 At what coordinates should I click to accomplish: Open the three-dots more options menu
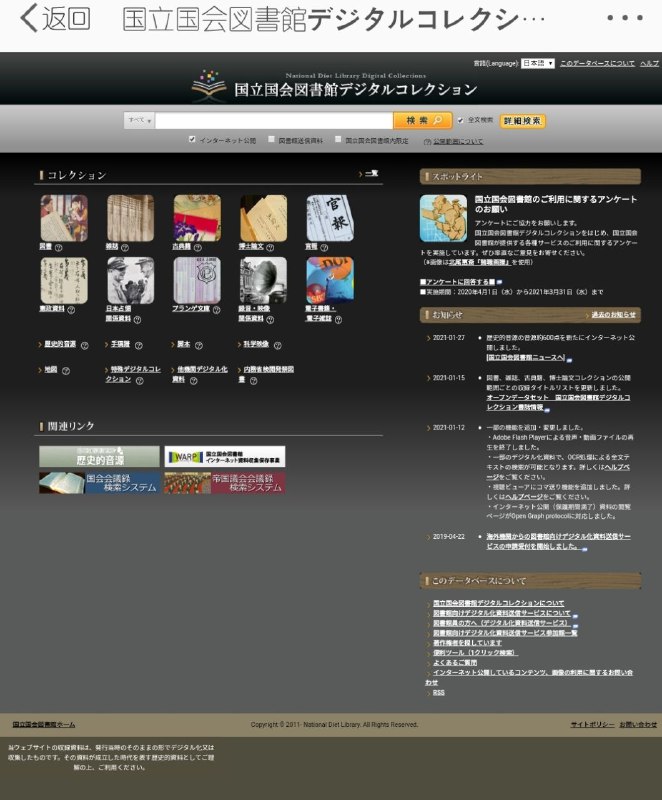coord(625,18)
